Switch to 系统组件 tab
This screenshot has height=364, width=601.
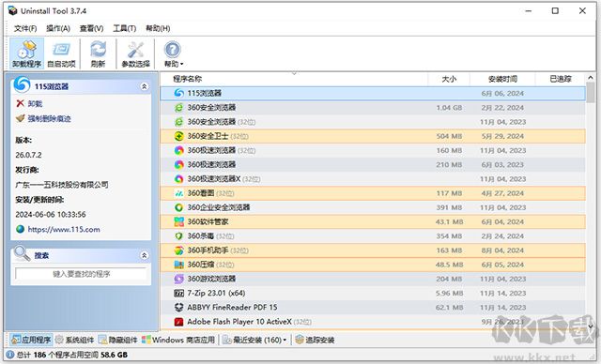point(75,340)
